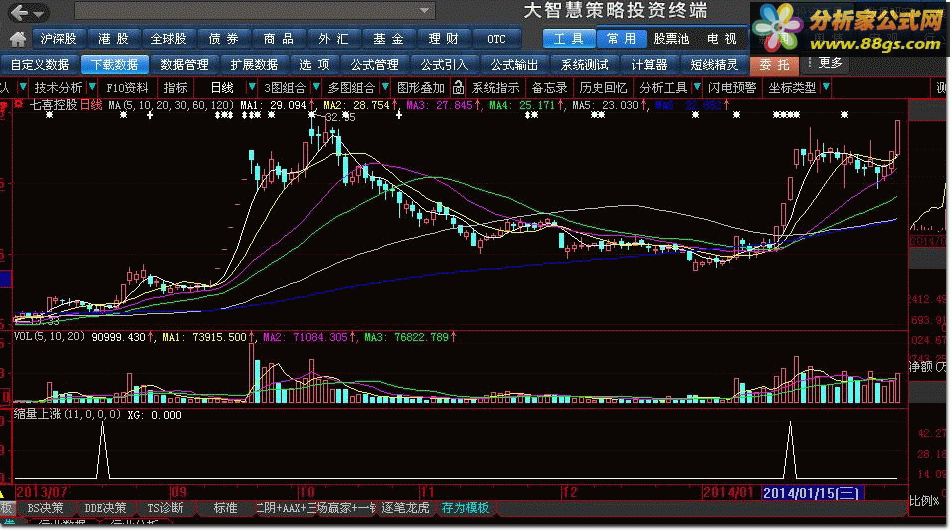This screenshot has height=531, width=952.
Task: Open the 外汇 tab
Action: click(x=334, y=39)
